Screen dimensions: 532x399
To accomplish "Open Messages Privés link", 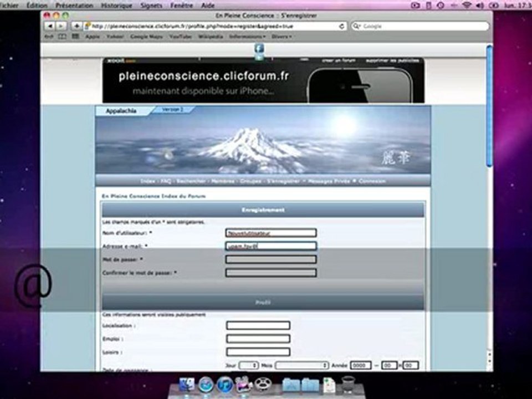I will [x=329, y=181].
